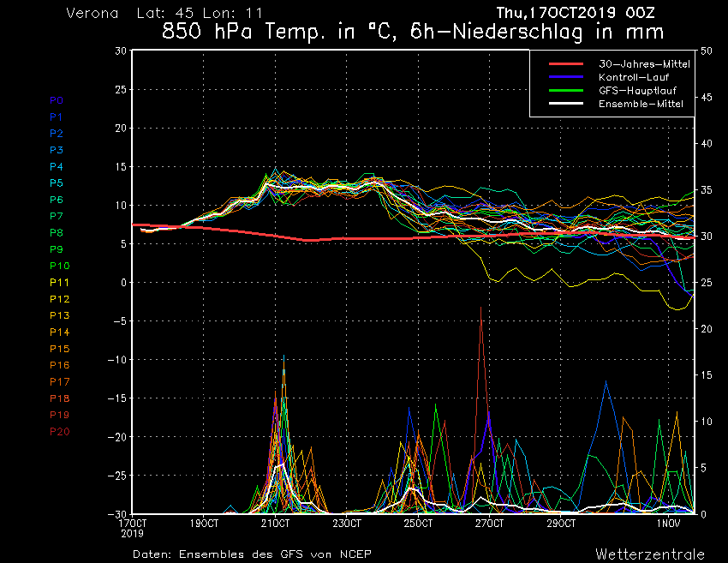Choose the P15 member label
Viewport: 728px width, 563px height.
point(60,349)
